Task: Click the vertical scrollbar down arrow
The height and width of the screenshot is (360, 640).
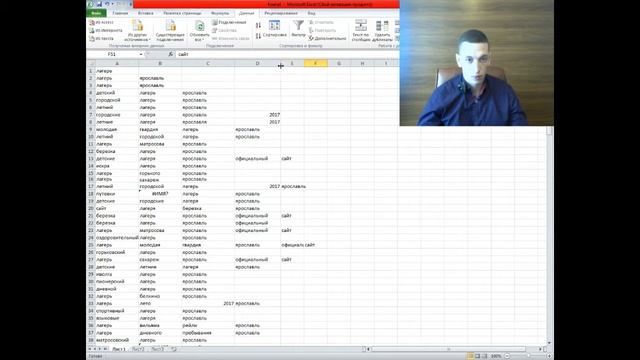Action: coord(549,343)
